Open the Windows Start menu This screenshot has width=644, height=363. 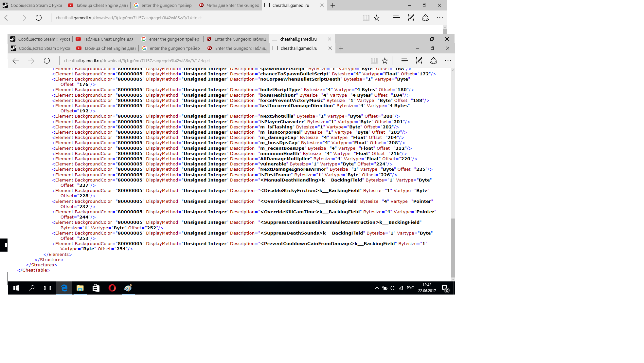pos(16,288)
